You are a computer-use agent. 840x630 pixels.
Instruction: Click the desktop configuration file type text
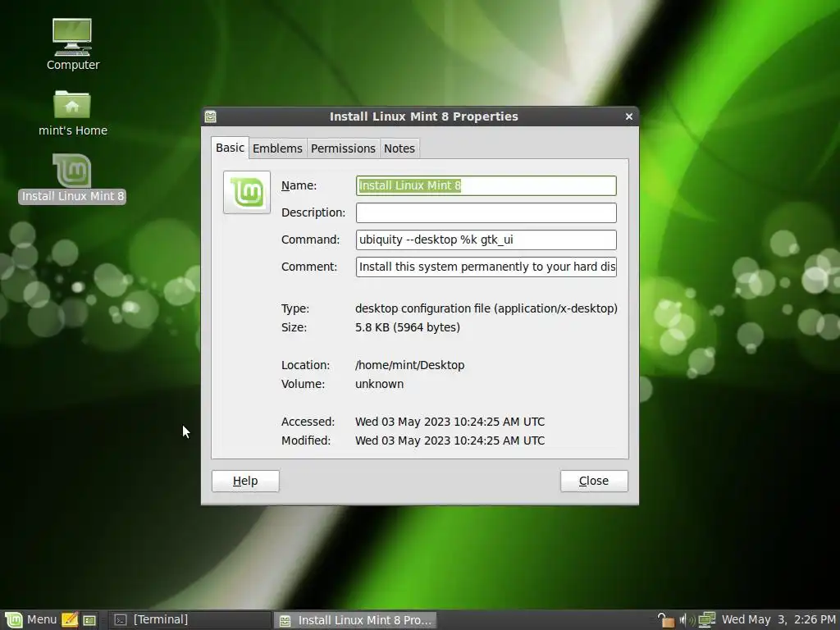(x=486, y=308)
